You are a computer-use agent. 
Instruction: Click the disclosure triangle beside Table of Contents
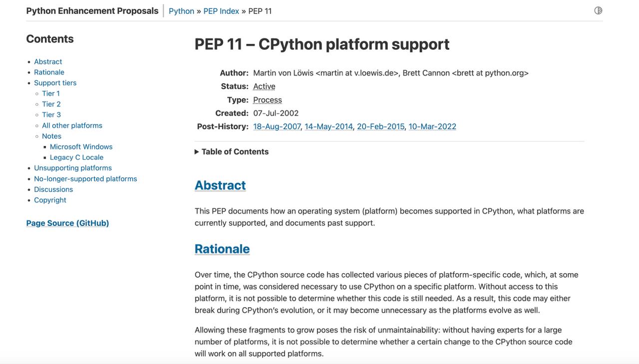196,152
